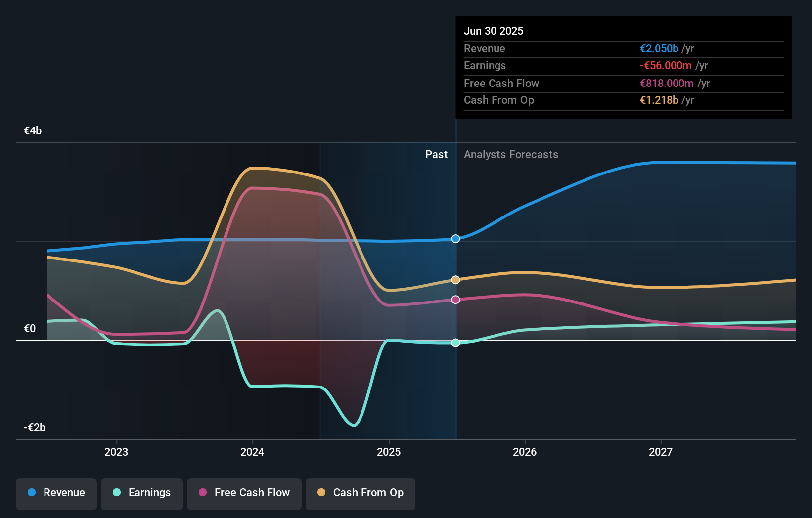
Task: Click the blue Revenue legend dot
Action: [x=32, y=492]
